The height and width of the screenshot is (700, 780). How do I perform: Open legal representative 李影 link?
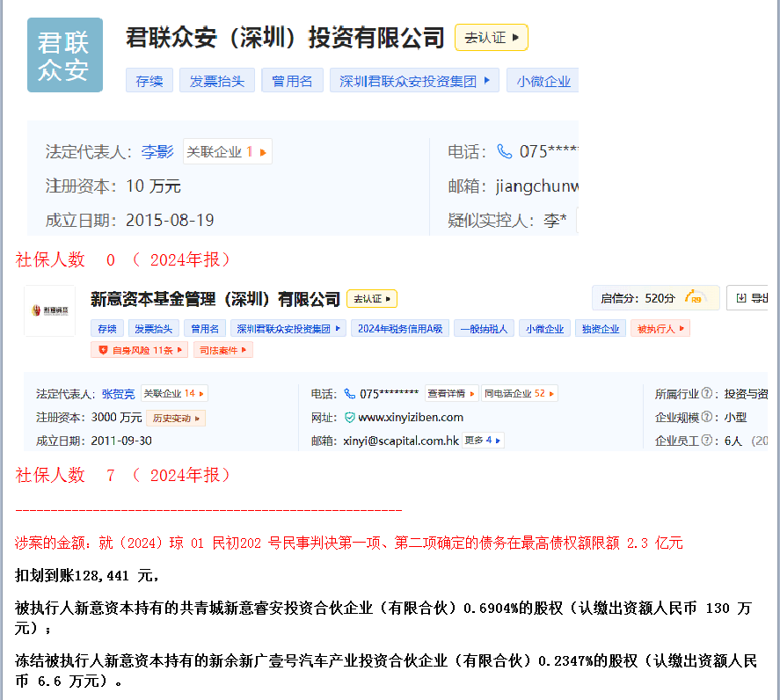pos(157,151)
